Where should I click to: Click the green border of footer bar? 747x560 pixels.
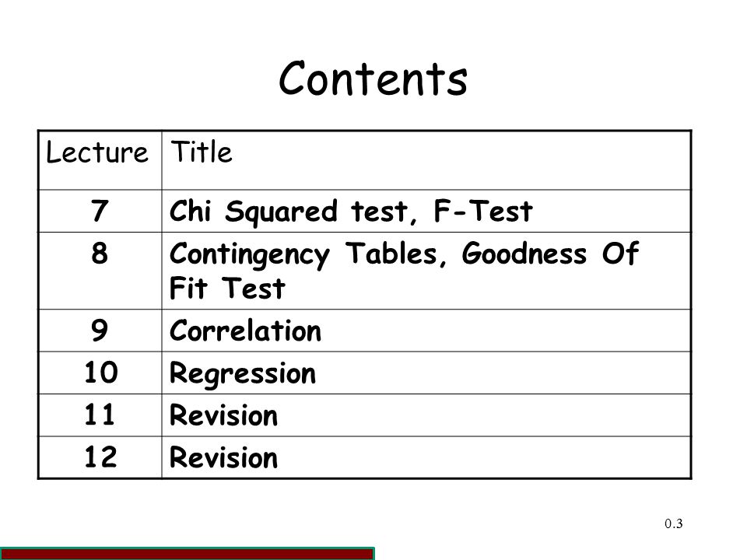point(187,548)
